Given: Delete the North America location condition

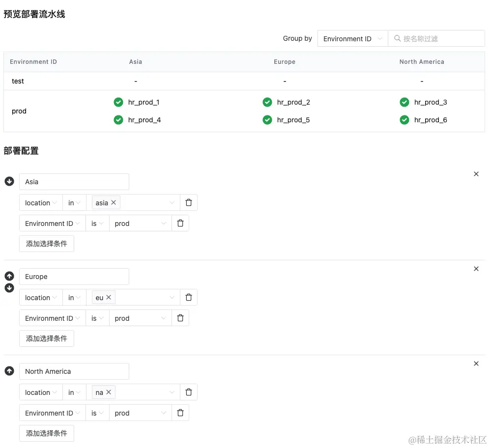Looking at the screenshot, I should (189, 392).
